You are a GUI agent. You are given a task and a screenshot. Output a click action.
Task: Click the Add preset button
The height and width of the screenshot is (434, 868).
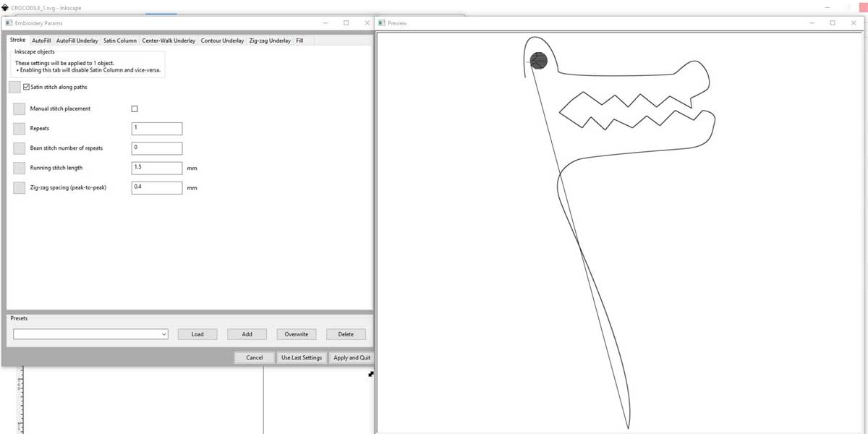(247, 334)
